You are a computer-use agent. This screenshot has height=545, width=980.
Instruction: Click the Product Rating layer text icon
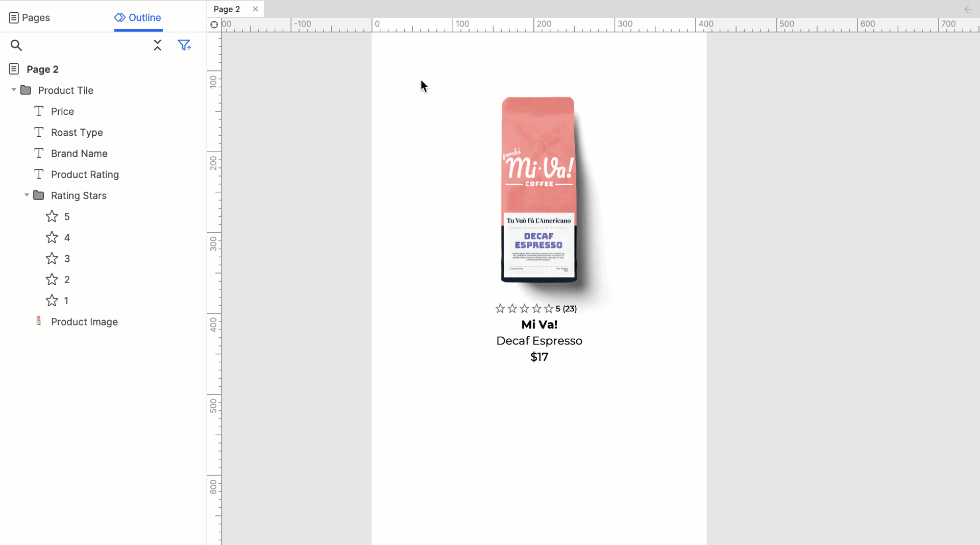(x=39, y=174)
